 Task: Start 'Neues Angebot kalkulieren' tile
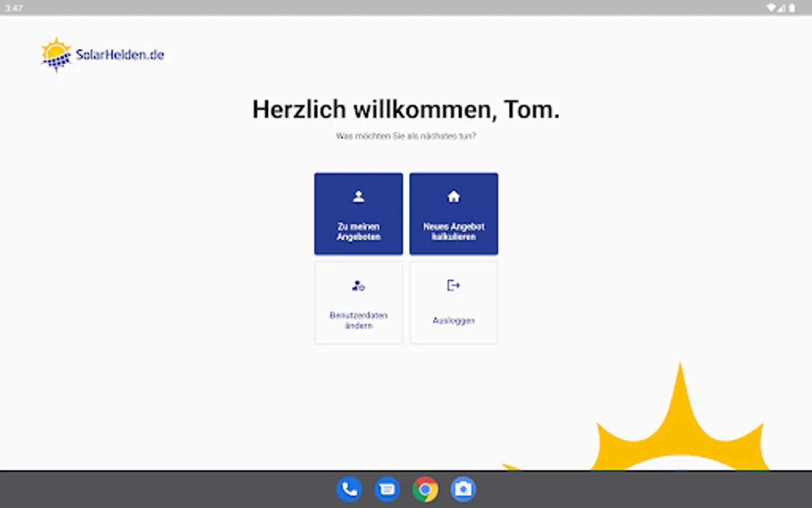(x=454, y=214)
